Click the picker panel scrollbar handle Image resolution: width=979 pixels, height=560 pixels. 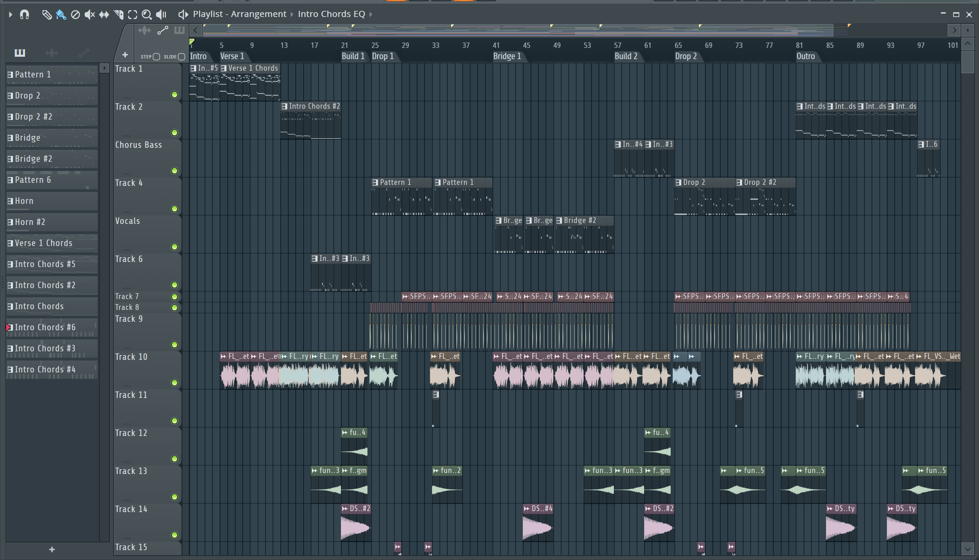tap(104, 68)
